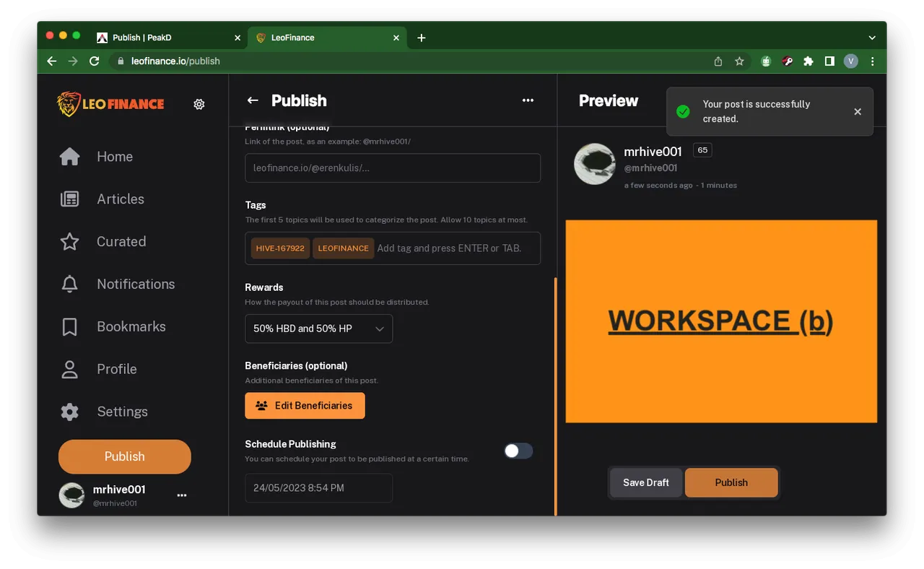
Task: Click the orange WORKSPACE (b) preview image
Action: 721,321
